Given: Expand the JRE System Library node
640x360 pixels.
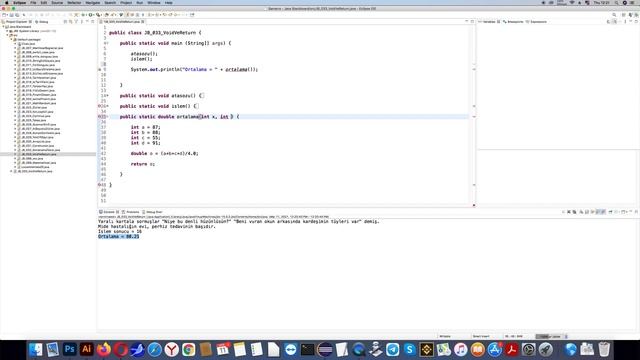Looking at the screenshot, I should coord(7,31).
